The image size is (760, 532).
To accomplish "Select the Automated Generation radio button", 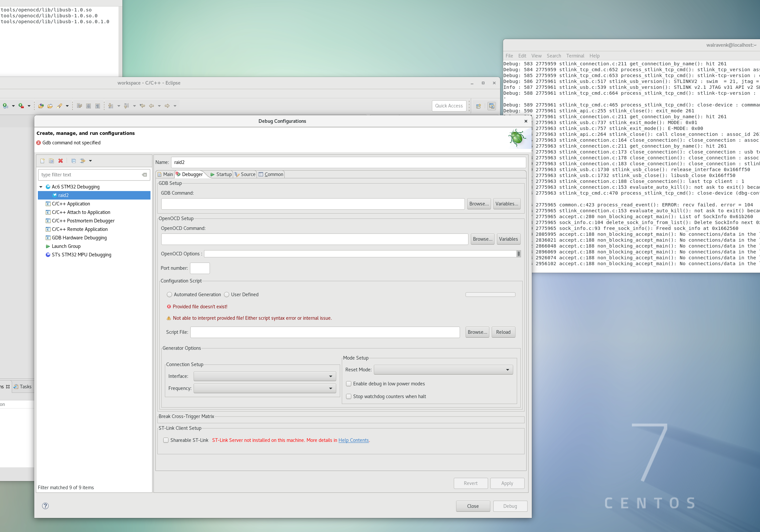I will 169,294.
